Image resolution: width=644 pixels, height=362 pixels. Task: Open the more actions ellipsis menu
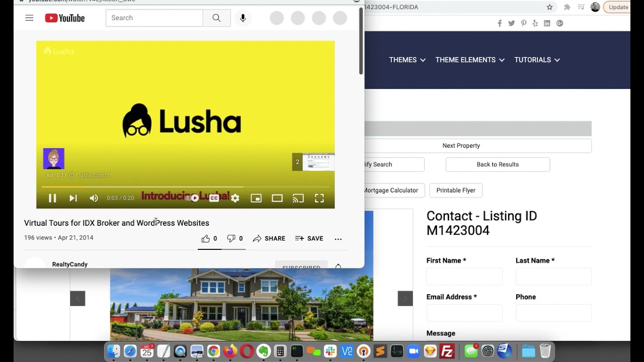click(x=338, y=239)
